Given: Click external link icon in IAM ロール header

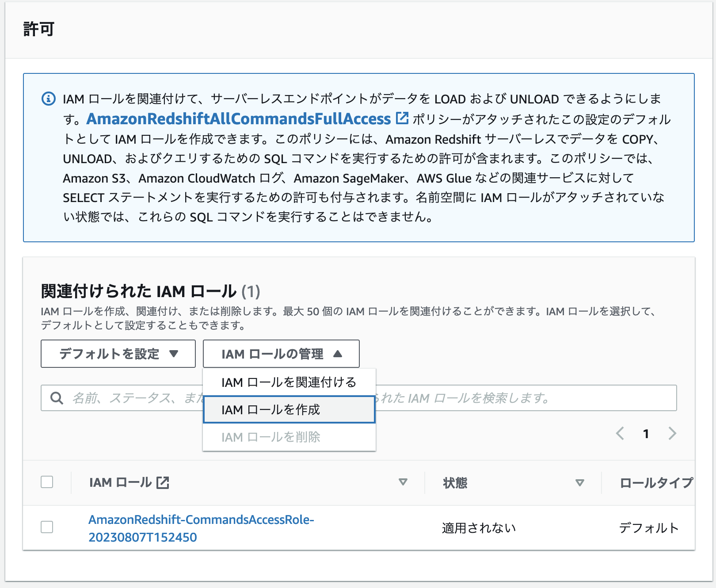Looking at the screenshot, I should pos(163,483).
